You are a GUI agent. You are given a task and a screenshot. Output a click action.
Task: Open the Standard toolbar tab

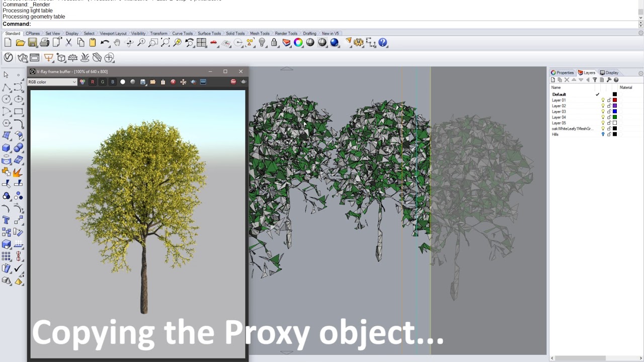click(13, 34)
